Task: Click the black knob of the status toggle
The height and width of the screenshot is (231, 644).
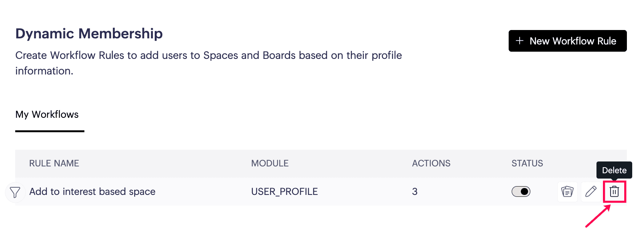Action: [x=525, y=191]
